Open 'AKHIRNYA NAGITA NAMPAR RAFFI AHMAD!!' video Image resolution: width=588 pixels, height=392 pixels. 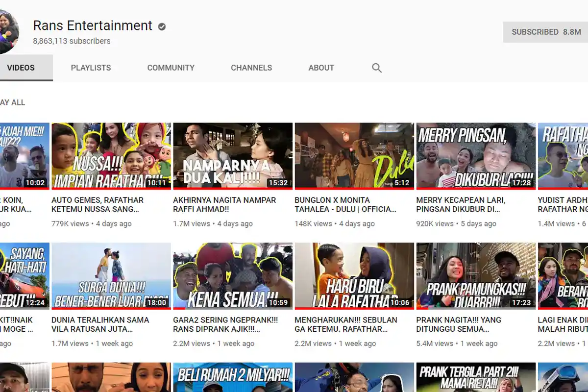[232, 155]
